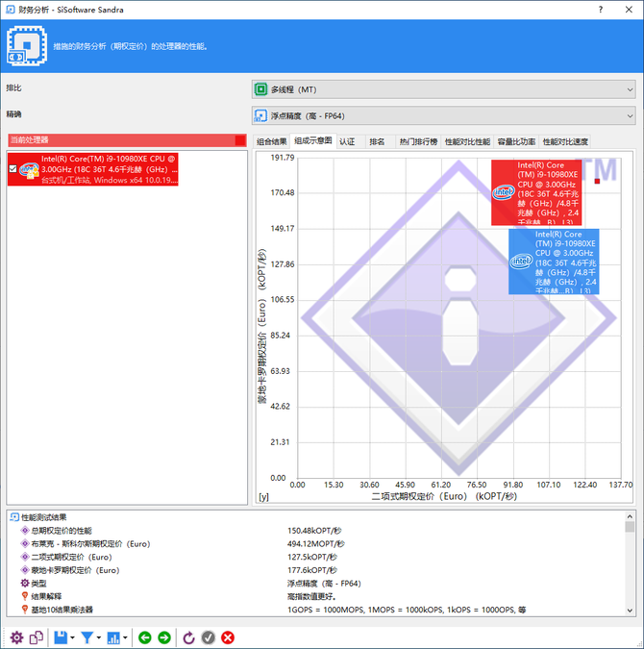Click the blue save disk icon
644x649 pixels.
click(61, 637)
